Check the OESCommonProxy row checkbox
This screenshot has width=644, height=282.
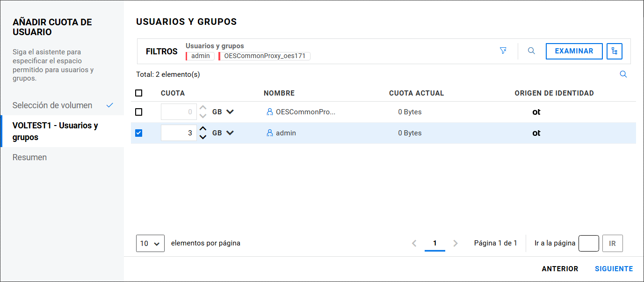point(138,112)
